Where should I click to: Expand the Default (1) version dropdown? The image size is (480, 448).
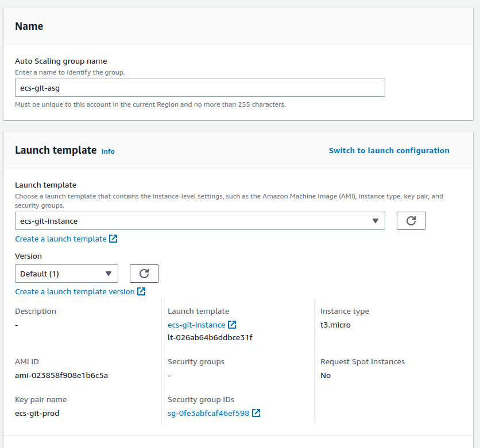point(66,274)
